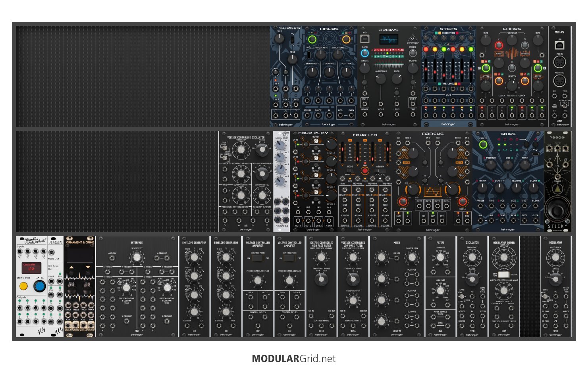588x367 pixels.
Task: Click the orange ring button on Halos
Action: pos(346,39)
